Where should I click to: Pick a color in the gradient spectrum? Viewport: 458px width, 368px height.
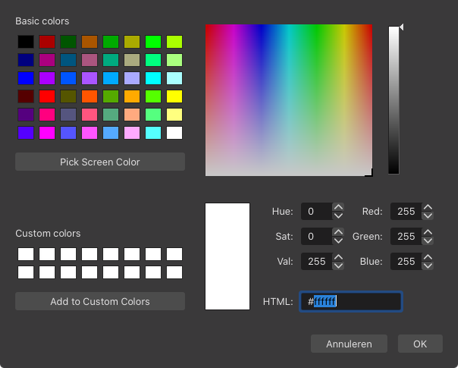pos(289,100)
